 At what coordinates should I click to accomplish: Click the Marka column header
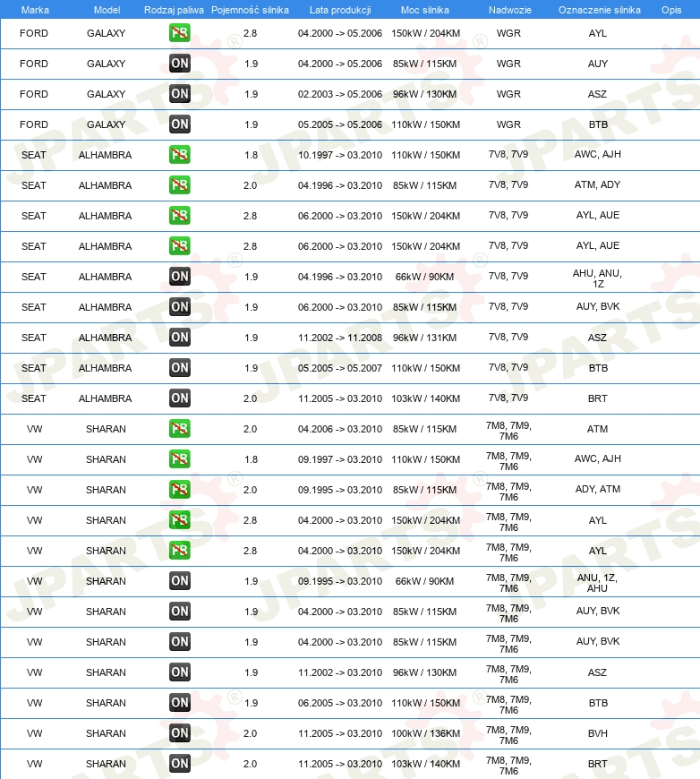(35, 10)
